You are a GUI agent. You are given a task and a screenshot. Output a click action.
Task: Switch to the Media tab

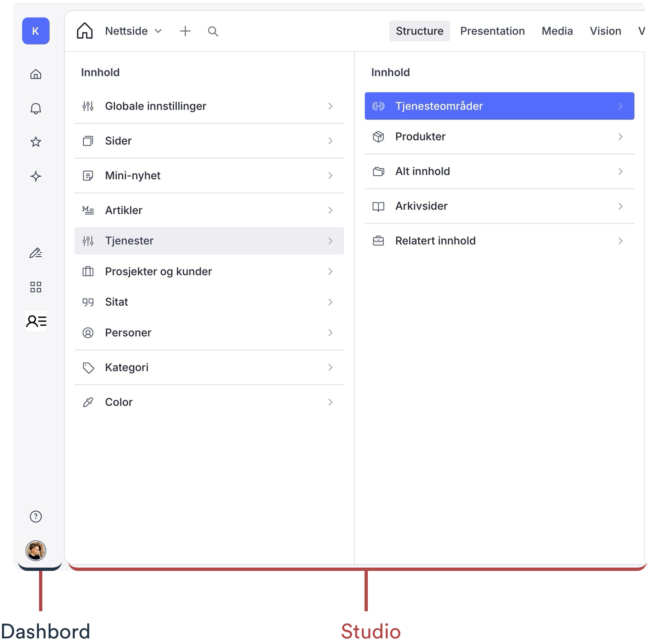click(x=557, y=31)
